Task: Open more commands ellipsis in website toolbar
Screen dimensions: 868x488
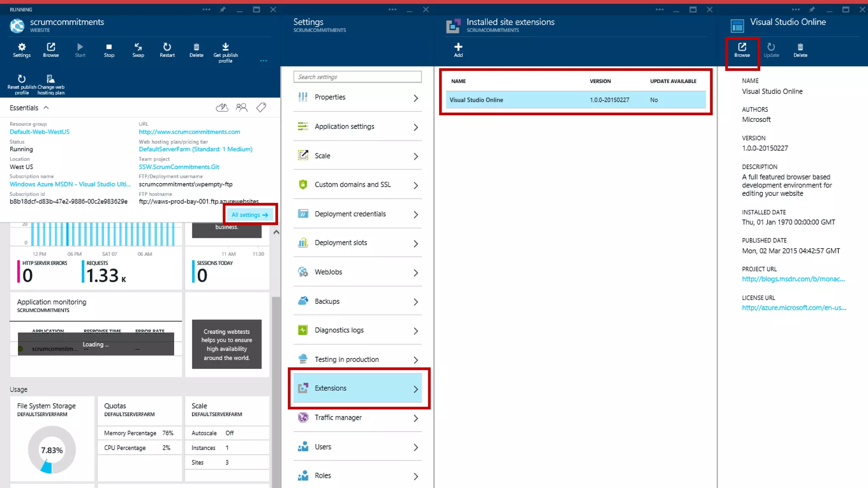Action: [x=263, y=61]
